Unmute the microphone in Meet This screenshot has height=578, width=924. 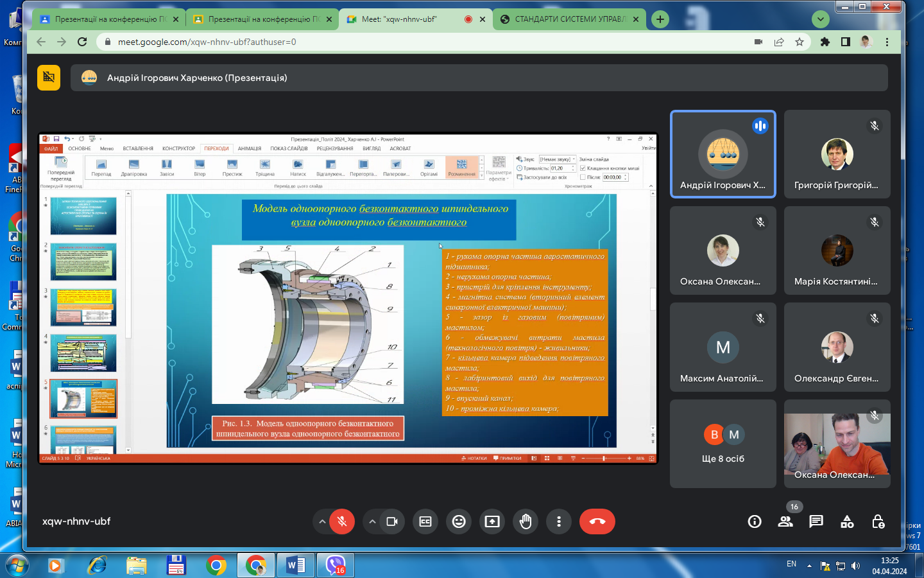click(342, 521)
